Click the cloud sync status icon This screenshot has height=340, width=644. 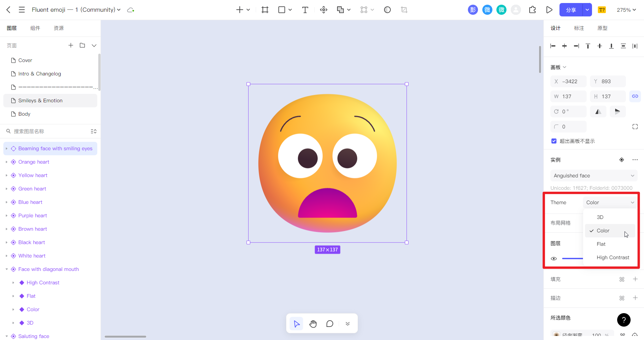(130, 10)
